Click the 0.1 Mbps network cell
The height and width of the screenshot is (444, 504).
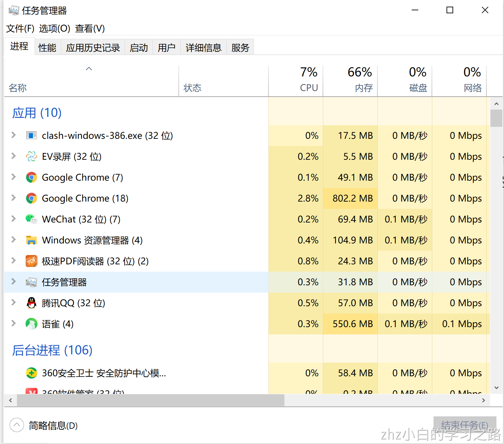tap(459, 324)
